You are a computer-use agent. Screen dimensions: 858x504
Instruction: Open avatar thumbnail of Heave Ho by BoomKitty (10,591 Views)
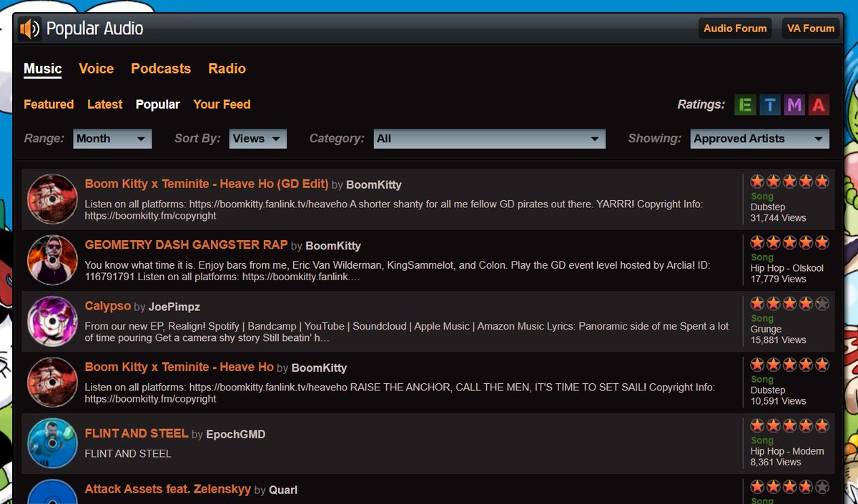[52, 382]
